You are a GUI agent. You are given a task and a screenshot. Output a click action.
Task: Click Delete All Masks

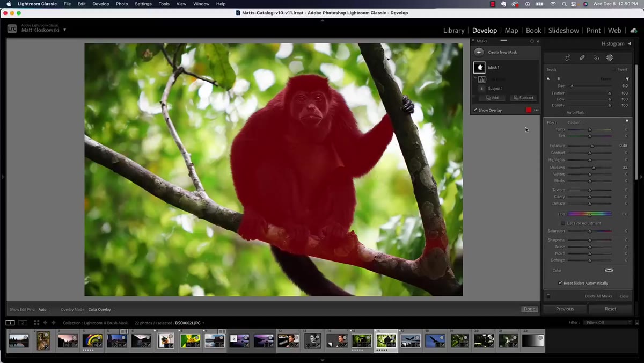598,296
